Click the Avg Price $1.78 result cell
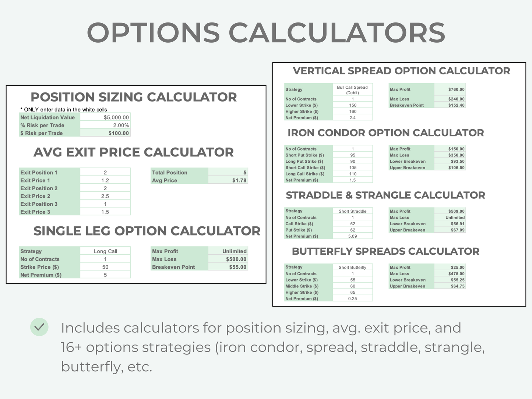Image resolution: width=532 pixels, height=399 pixels. click(x=228, y=180)
